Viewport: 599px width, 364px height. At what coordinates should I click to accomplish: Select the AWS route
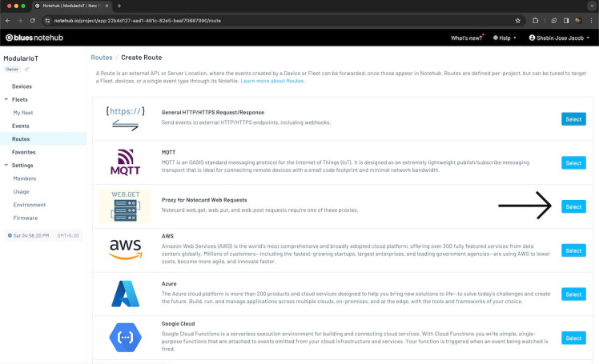(573, 250)
